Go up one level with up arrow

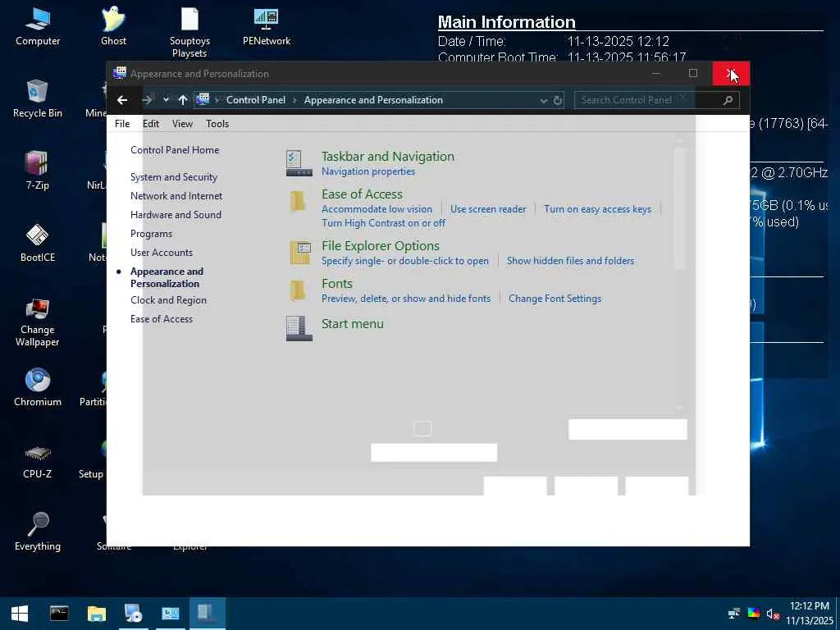pyautogui.click(x=183, y=100)
